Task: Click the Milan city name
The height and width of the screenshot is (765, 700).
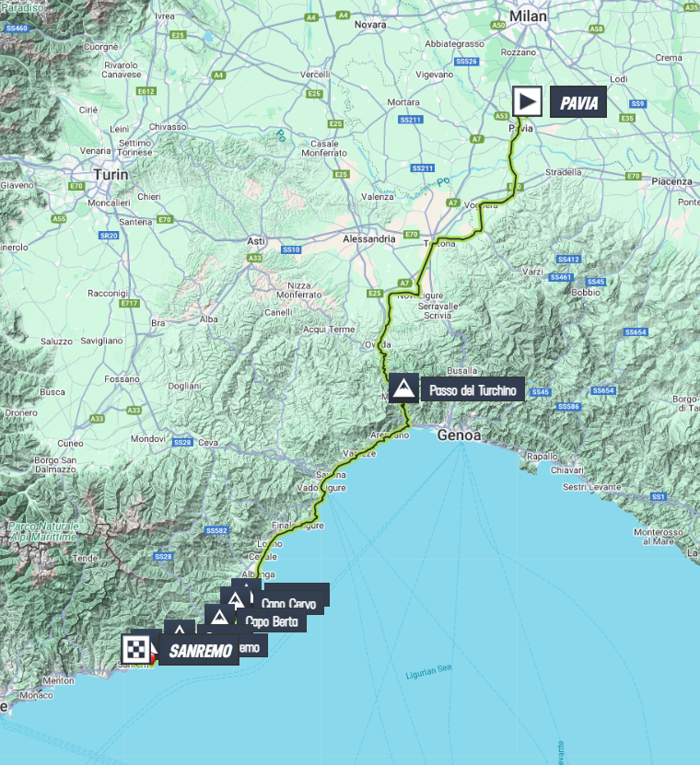Action: pos(530,17)
